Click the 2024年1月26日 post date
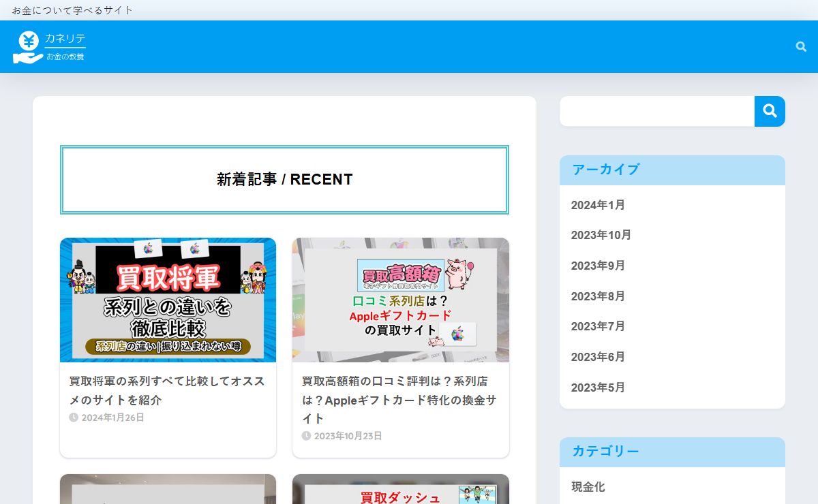Viewport: 818px width, 504px height. coord(107,418)
